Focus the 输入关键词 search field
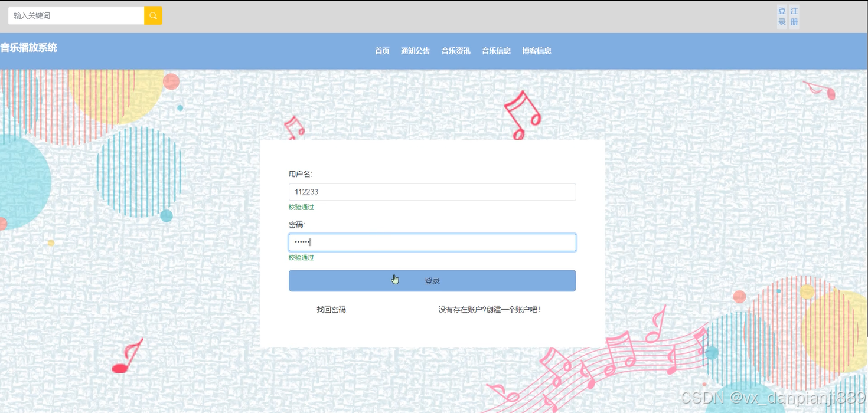 coord(76,16)
